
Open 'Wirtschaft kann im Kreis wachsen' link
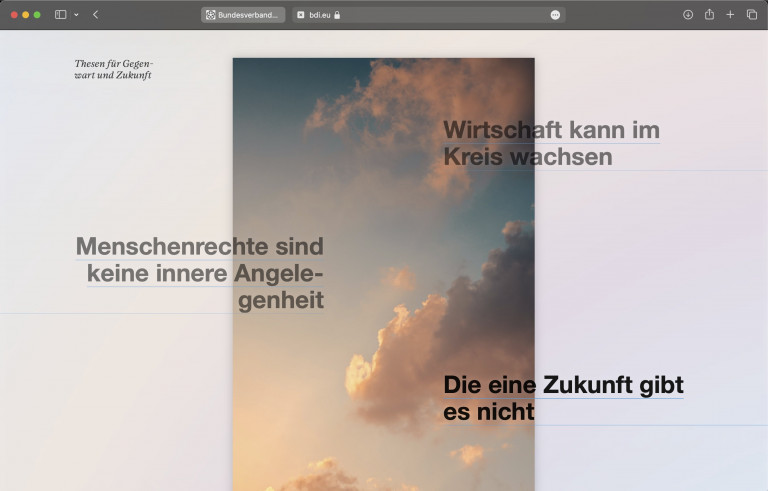tap(550, 143)
